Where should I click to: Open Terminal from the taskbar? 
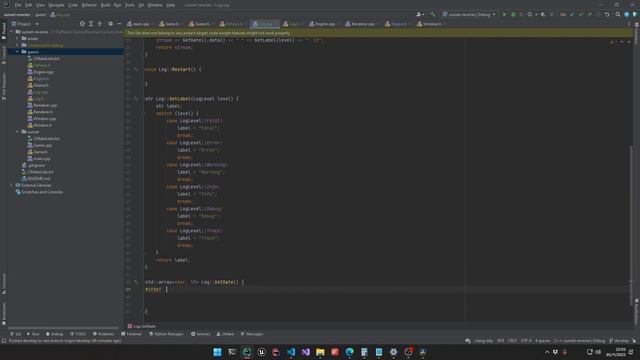232,352
